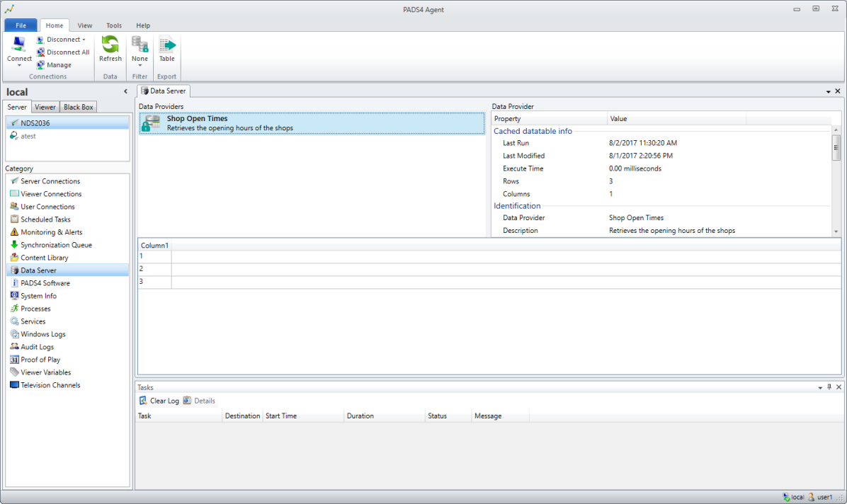Select the atest server entry
This screenshot has width=847, height=504.
point(28,136)
